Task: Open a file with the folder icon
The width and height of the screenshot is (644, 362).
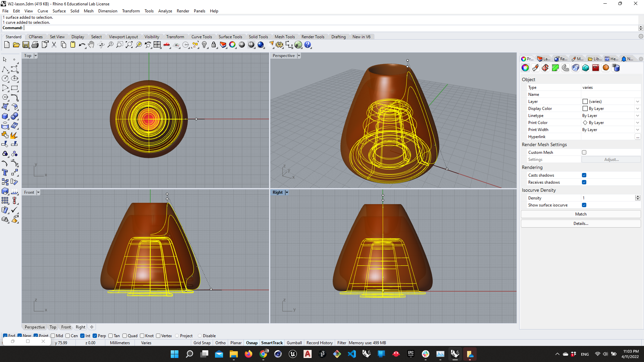Action: (16, 45)
